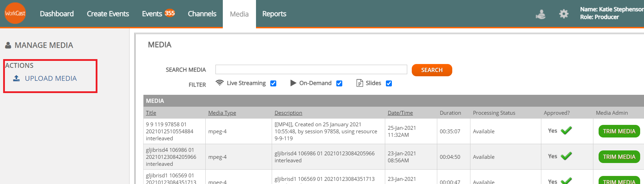644x184 pixels.
Task: Sort table by Description column
Action: [x=288, y=113]
